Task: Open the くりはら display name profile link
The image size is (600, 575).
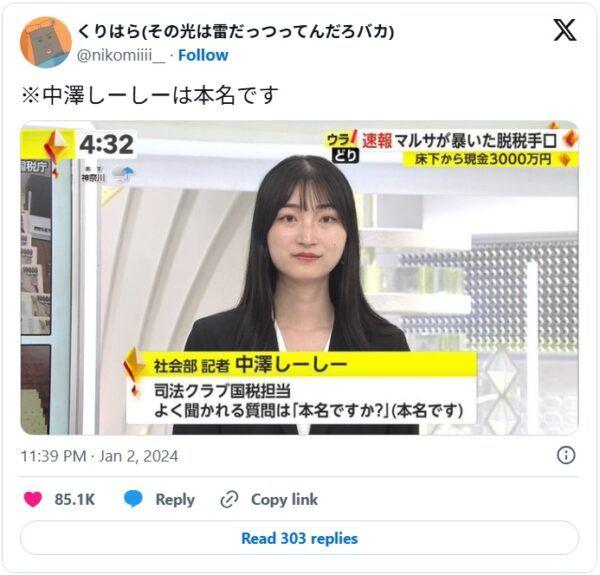Action: 236,31
